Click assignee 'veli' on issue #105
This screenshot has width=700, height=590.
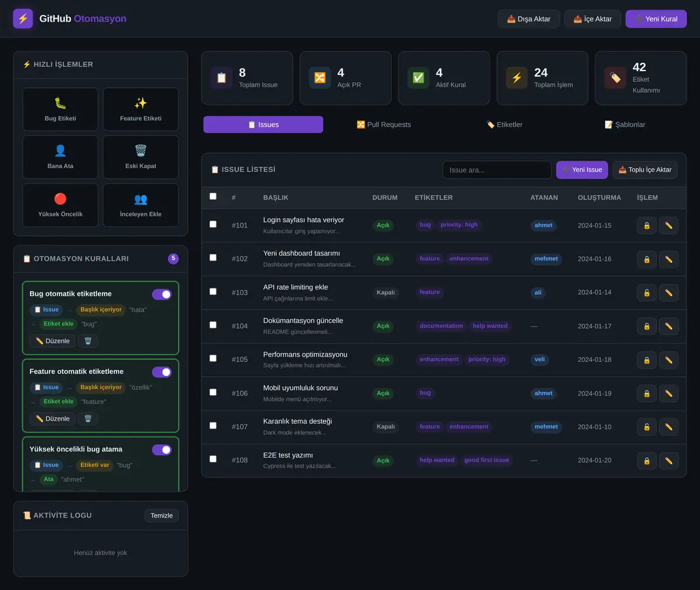coord(540,359)
